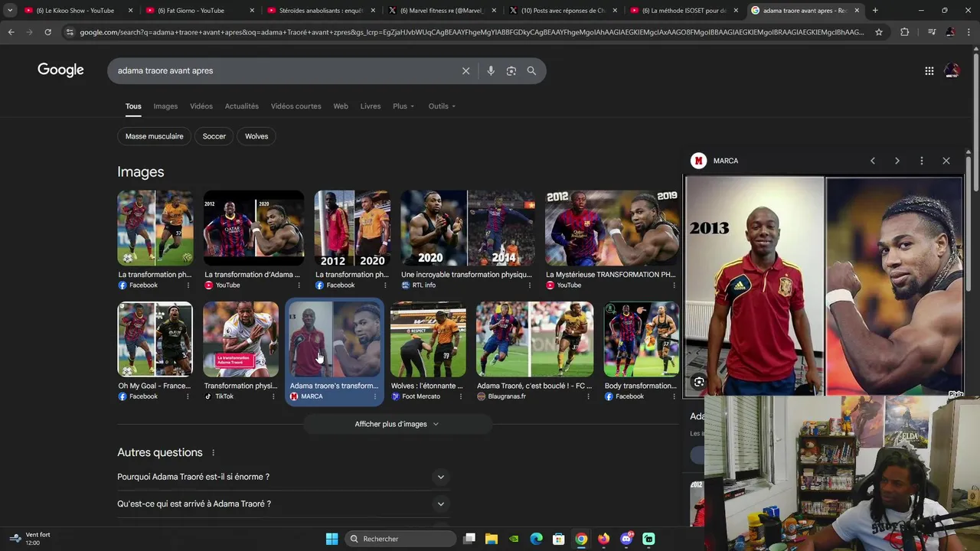Open Chrome extensions puzzle icon

point(905,32)
